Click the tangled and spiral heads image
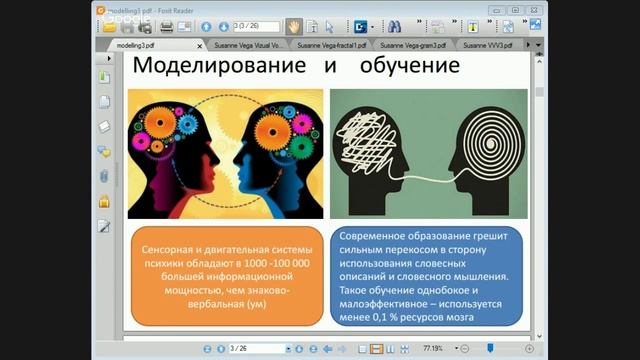The image size is (640, 360). 429,154
